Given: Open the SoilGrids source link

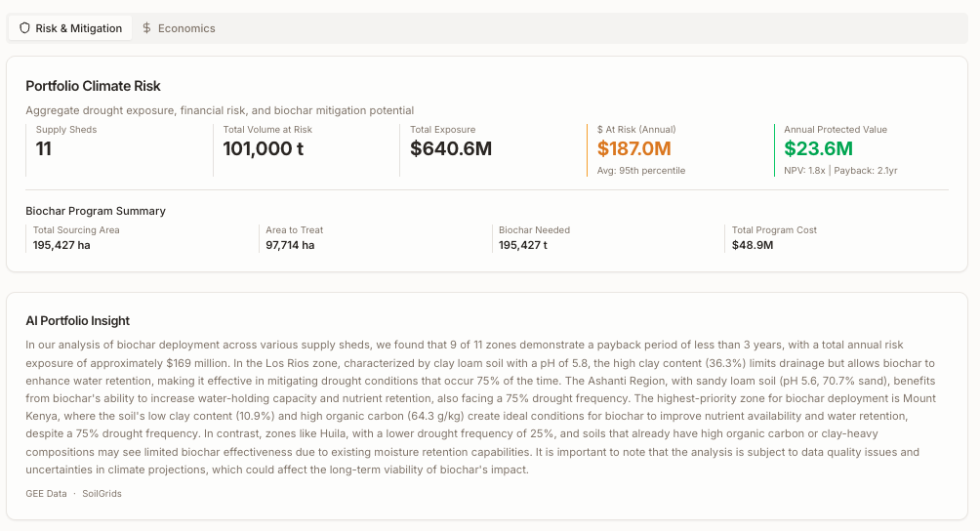Looking at the screenshot, I should click(102, 494).
